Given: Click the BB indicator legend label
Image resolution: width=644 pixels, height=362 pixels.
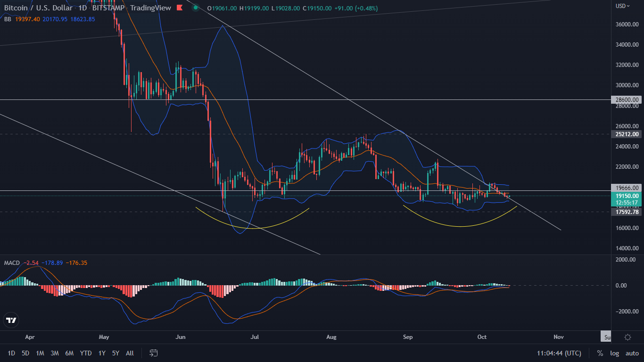Looking at the screenshot, I should tap(8, 19).
